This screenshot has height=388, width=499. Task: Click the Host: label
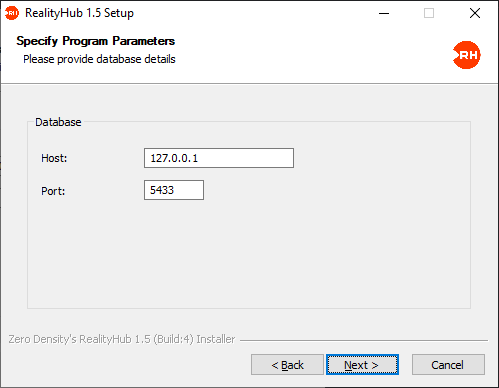pos(54,158)
